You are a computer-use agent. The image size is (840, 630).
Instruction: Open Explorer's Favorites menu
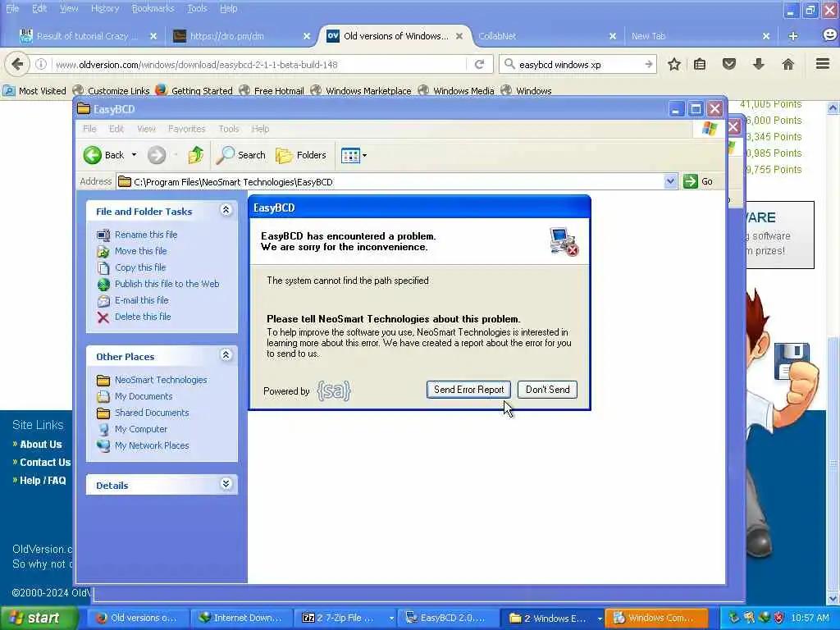pos(186,129)
